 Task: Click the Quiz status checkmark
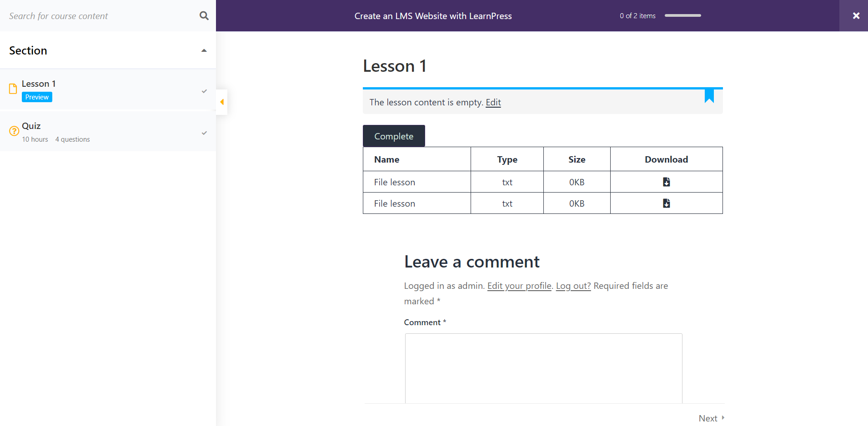(204, 133)
